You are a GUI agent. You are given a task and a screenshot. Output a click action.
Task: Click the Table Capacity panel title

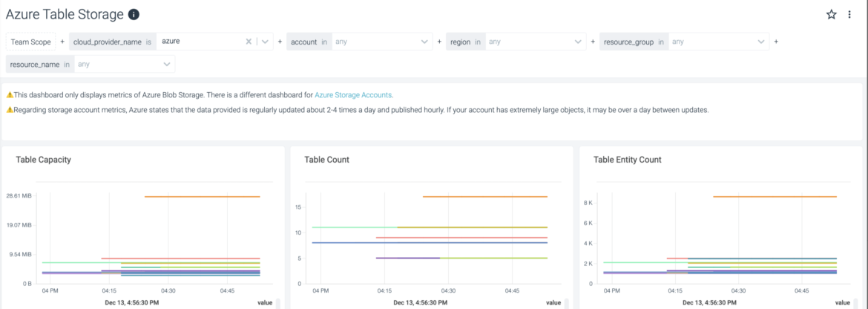tap(43, 160)
